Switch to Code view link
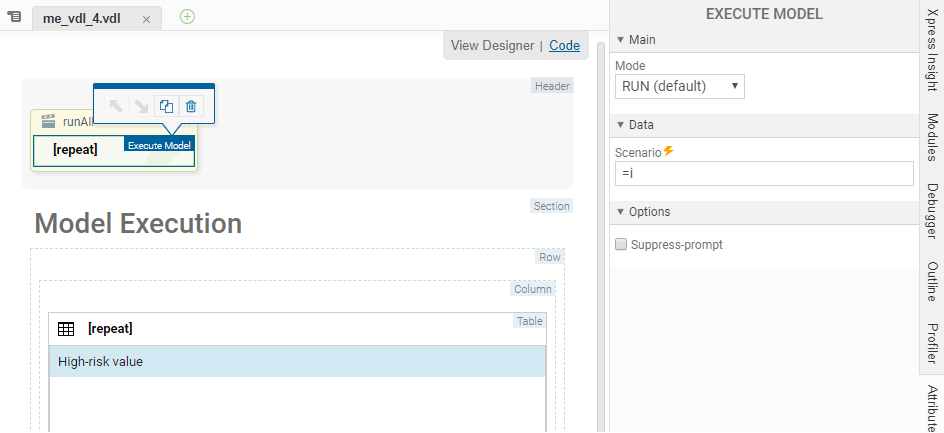Image resolution: width=944 pixels, height=433 pixels. [564, 45]
